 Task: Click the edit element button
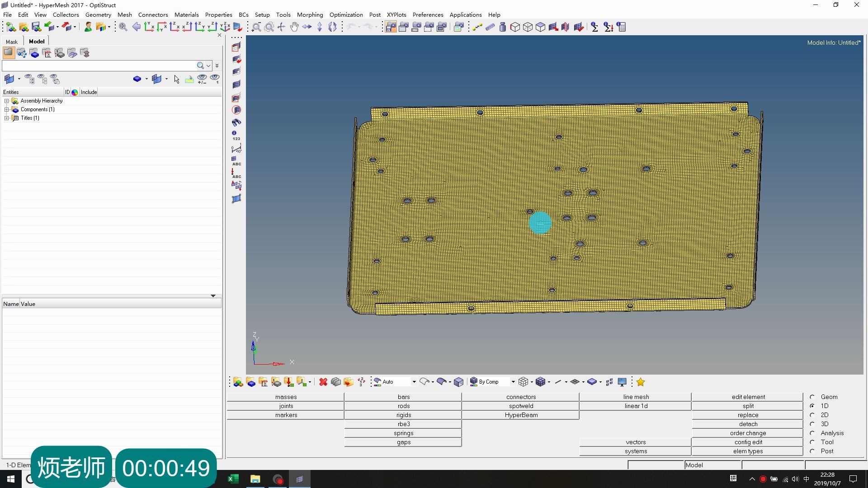click(748, 397)
